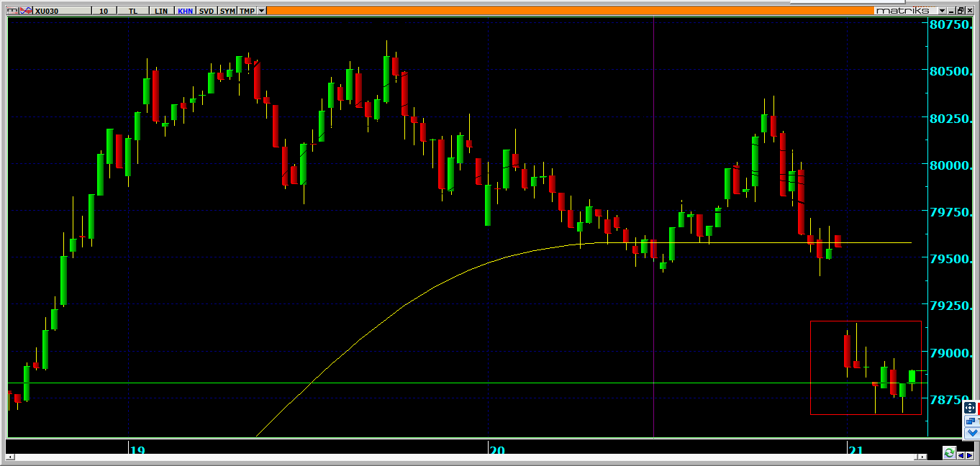The height and width of the screenshot is (466, 980).
Task: Click the indicator wave icon
Action: (26, 11)
